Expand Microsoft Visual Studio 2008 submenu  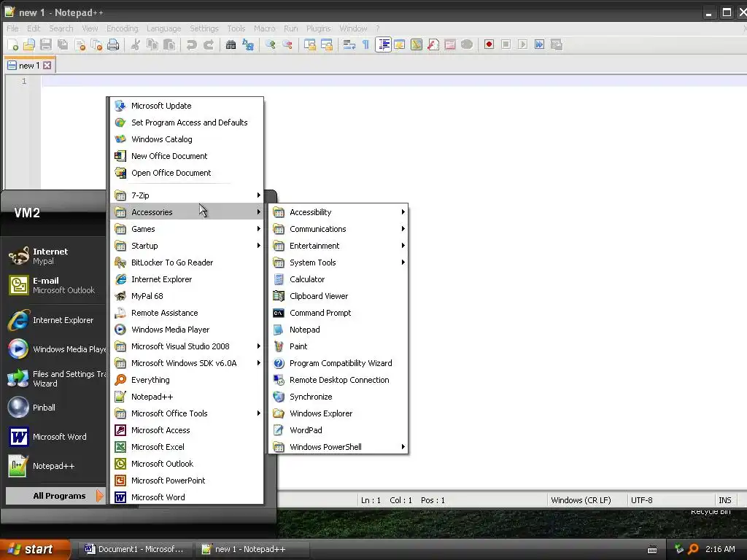187,346
